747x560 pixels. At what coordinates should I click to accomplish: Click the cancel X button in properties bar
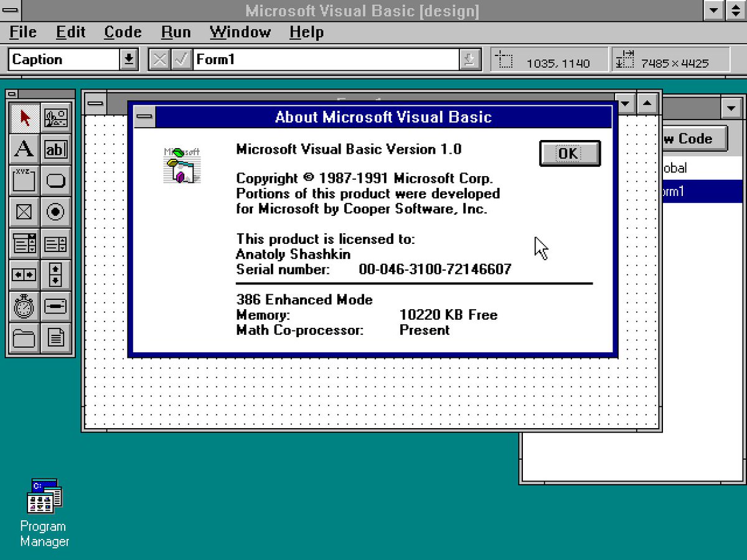[x=160, y=60]
